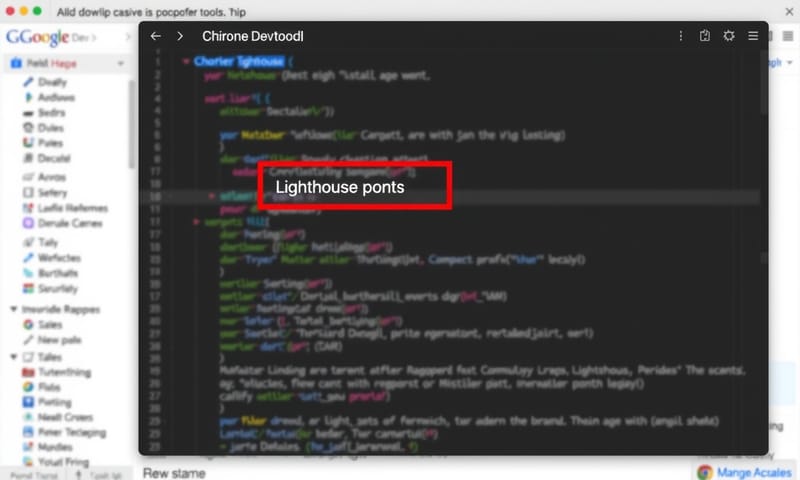The image size is (800, 480).
Task: Click the blue icon beside Porting
Action: pyautogui.click(x=28, y=402)
